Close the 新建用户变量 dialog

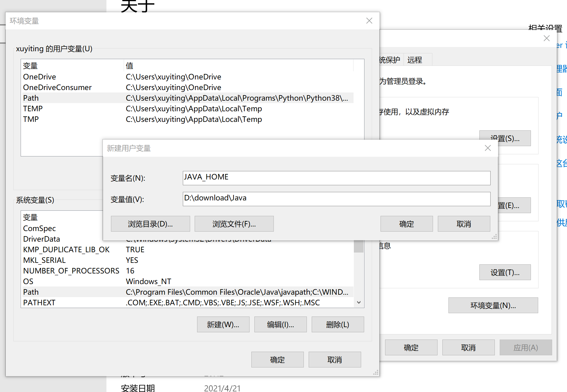(x=488, y=148)
